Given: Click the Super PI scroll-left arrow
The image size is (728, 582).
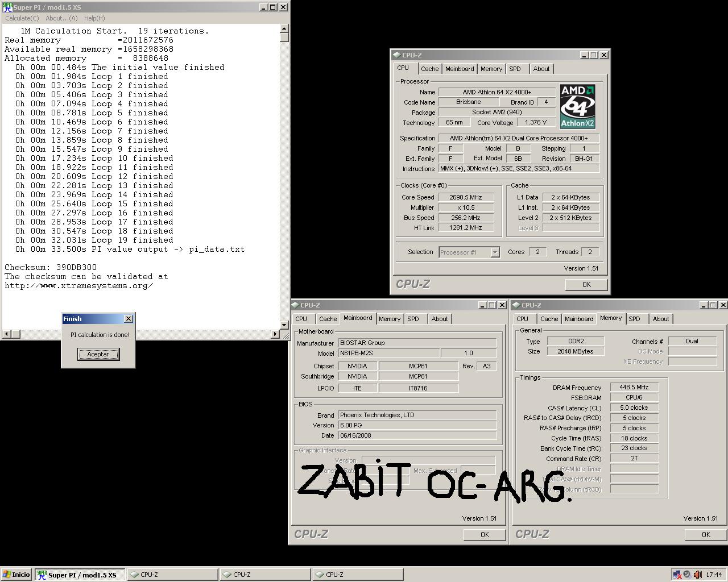Looking at the screenshot, I should (x=6, y=334).
